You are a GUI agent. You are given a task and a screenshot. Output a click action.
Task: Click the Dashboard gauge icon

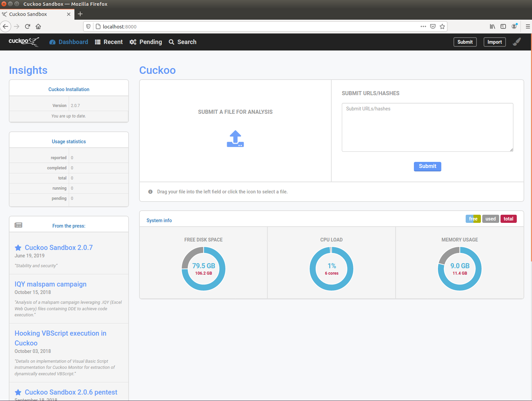click(x=52, y=42)
